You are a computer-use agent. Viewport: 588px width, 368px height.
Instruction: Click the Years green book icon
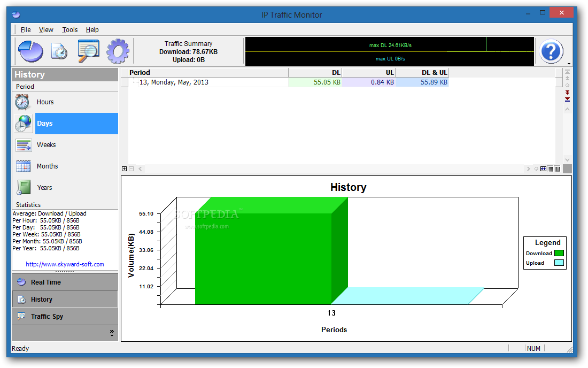(x=23, y=187)
